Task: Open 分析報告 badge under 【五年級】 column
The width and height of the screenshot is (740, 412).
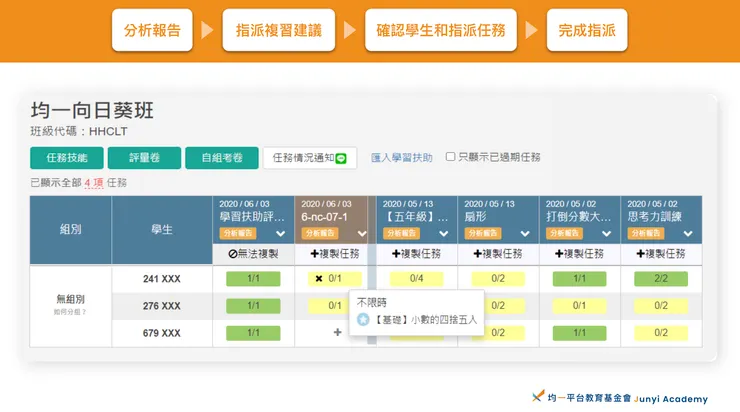Action: pyautogui.click(x=401, y=233)
